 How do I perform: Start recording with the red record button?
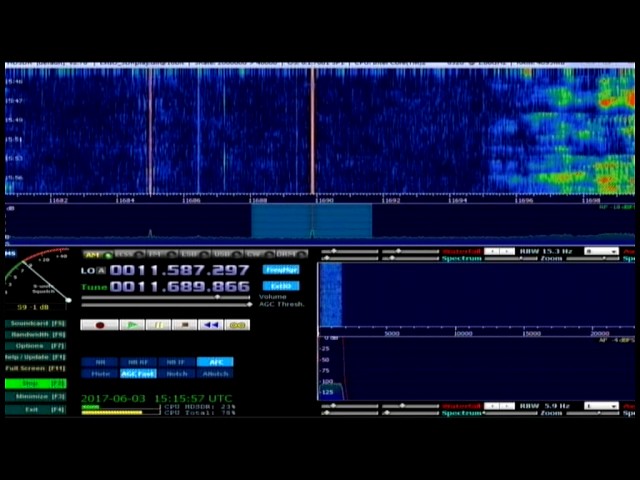coord(100,325)
